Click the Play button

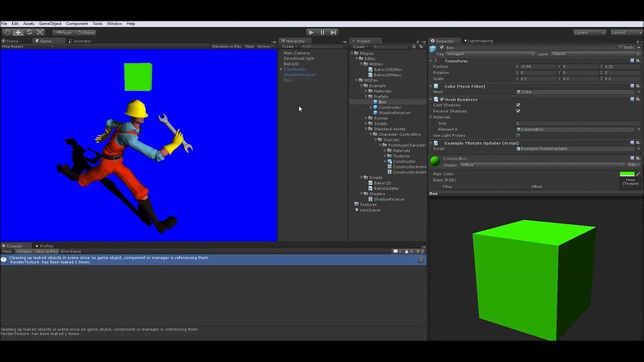coord(311,32)
